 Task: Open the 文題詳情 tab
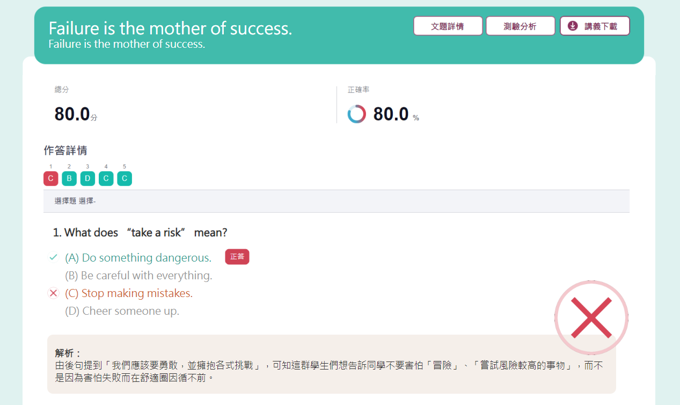coord(448,26)
